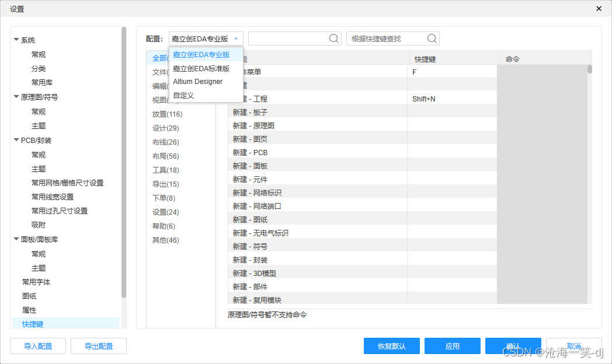Open 分类 under 系统
This screenshot has height=364, width=612.
(39, 69)
